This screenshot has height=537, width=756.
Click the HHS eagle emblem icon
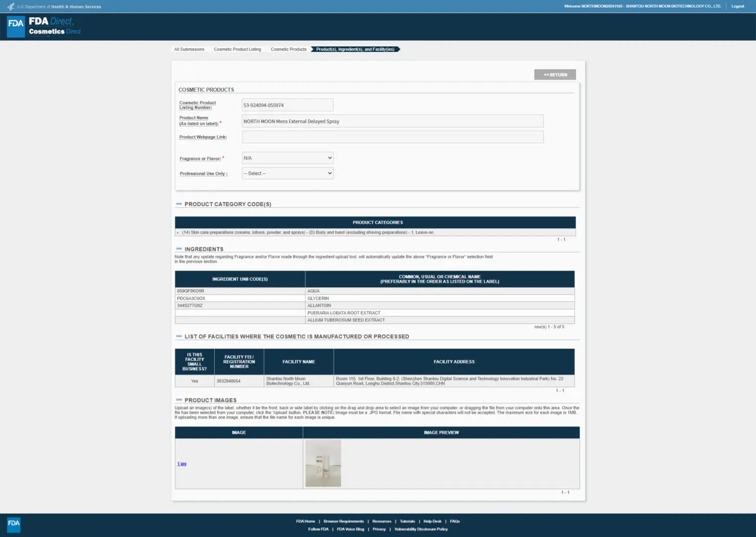[11, 7]
